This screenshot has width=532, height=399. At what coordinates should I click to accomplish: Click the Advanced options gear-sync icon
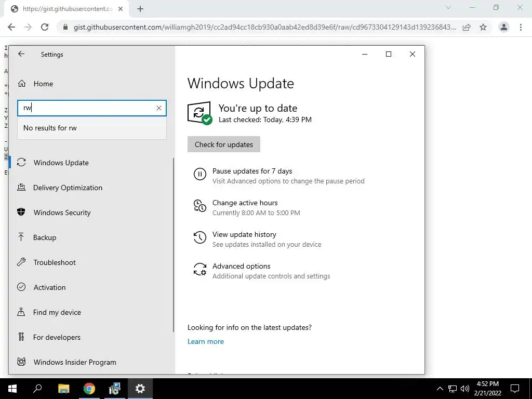(200, 270)
